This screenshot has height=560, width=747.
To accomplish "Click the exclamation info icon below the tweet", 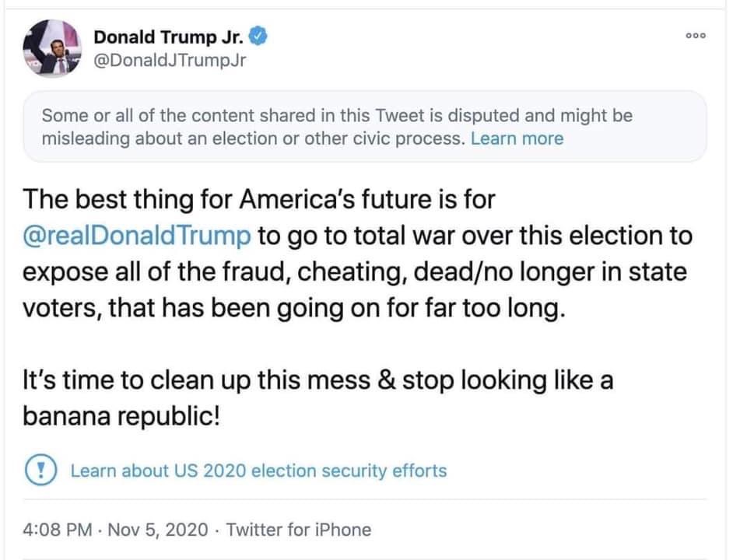I will click(x=39, y=471).
